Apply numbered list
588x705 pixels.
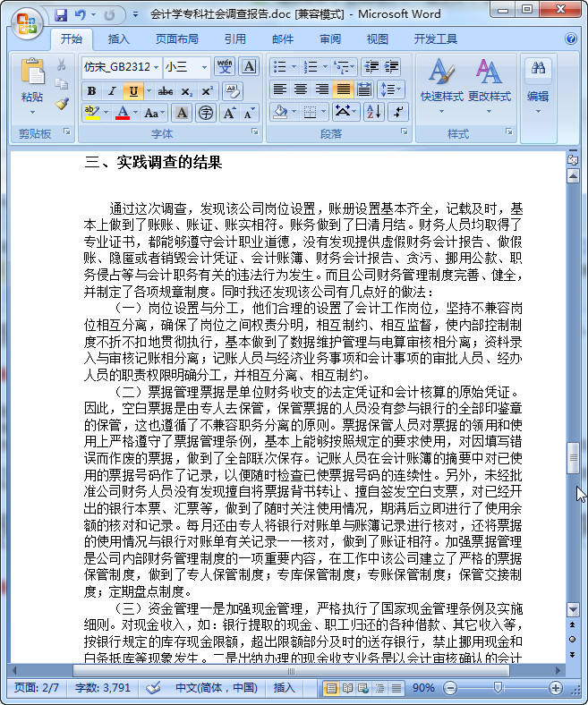(x=311, y=67)
